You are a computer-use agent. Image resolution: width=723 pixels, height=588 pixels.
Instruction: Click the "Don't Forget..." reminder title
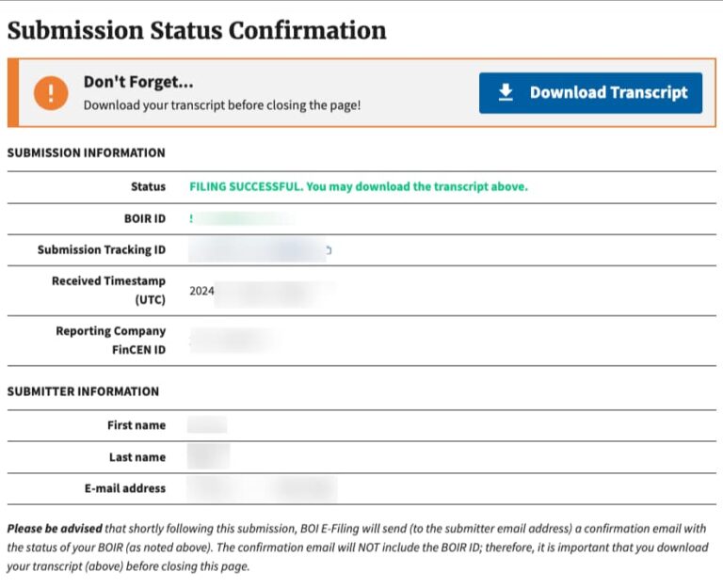[x=138, y=82]
